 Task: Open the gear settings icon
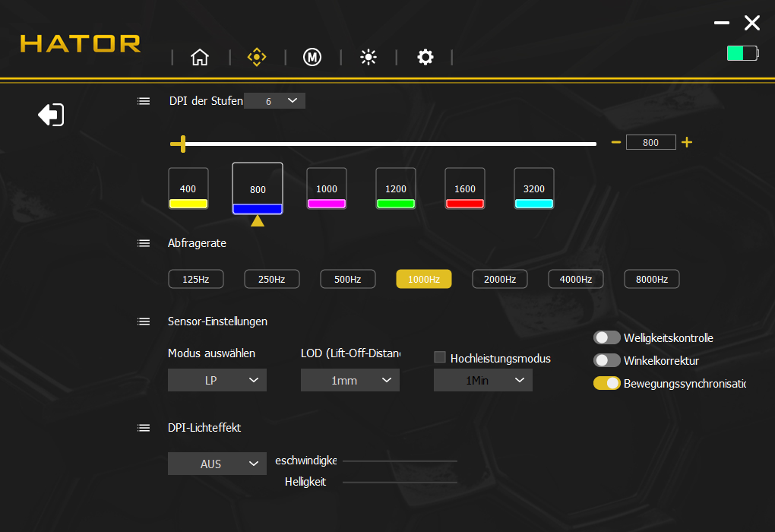click(425, 57)
